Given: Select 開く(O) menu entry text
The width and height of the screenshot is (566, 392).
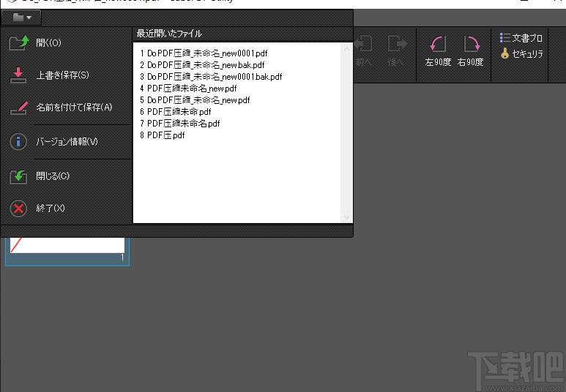Looking at the screenshot, I should (x=49, y=43).
